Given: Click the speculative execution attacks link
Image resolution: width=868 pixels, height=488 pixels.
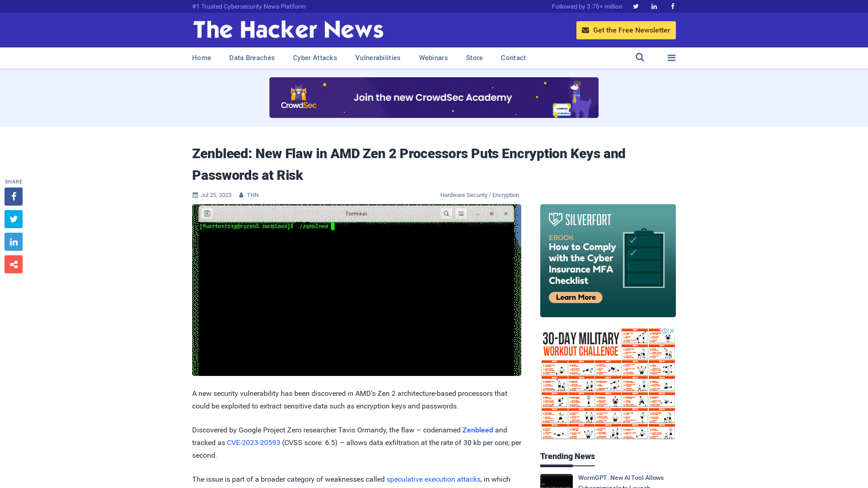Looking at the screenshot, I should tap(434, 479).
